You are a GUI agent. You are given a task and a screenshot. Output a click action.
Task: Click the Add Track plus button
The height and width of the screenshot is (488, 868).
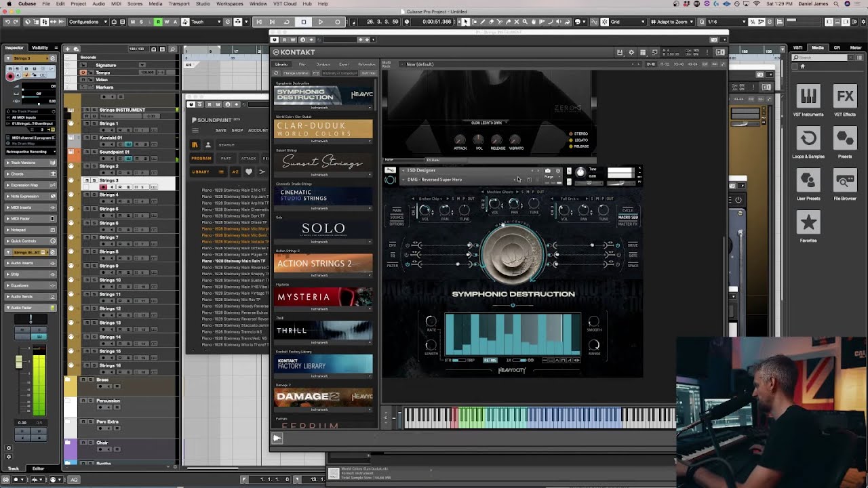click(67, 49)
